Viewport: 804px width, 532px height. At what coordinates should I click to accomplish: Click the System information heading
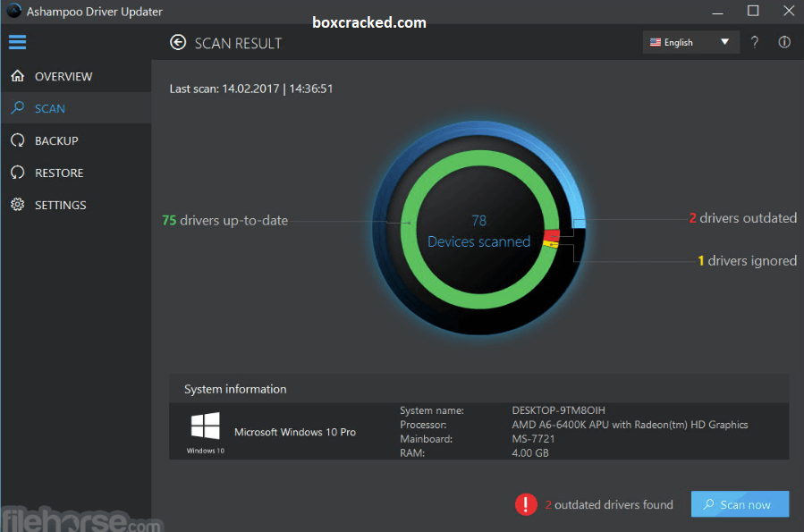click(235, 389)
